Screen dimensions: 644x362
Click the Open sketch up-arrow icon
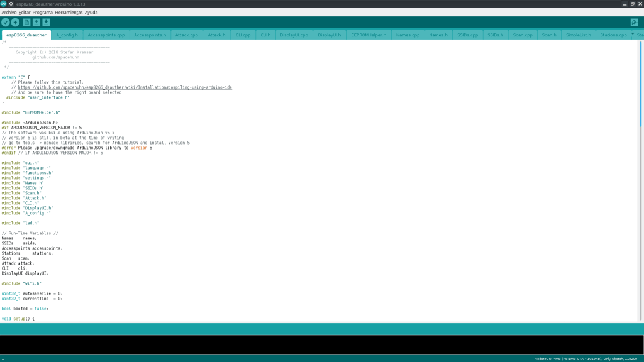click(36, 23)
